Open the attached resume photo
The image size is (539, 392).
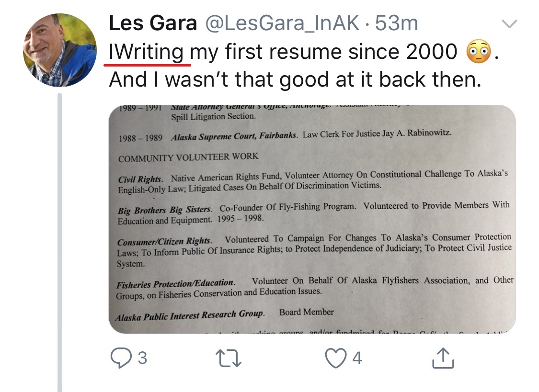[312, 219]
